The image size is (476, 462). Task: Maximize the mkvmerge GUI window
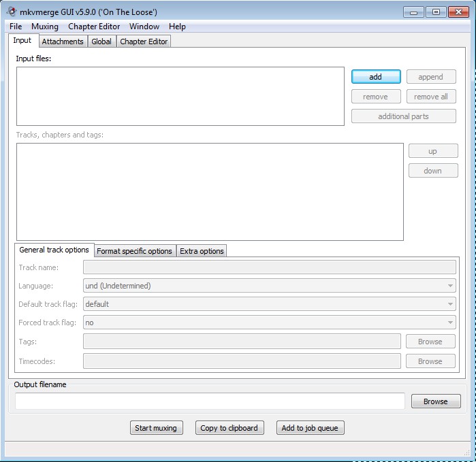(436, 12)
